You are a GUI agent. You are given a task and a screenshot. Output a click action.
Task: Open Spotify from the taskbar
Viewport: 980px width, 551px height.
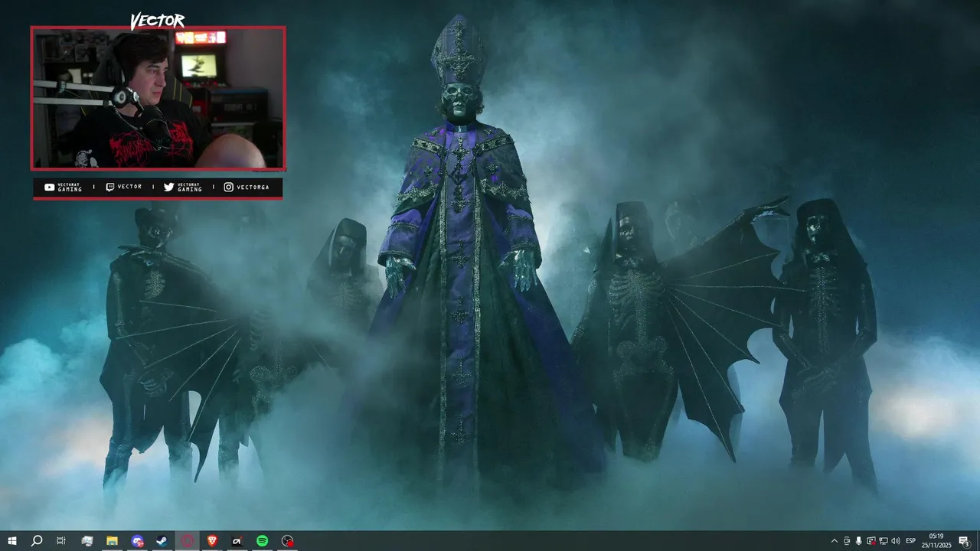262,541
